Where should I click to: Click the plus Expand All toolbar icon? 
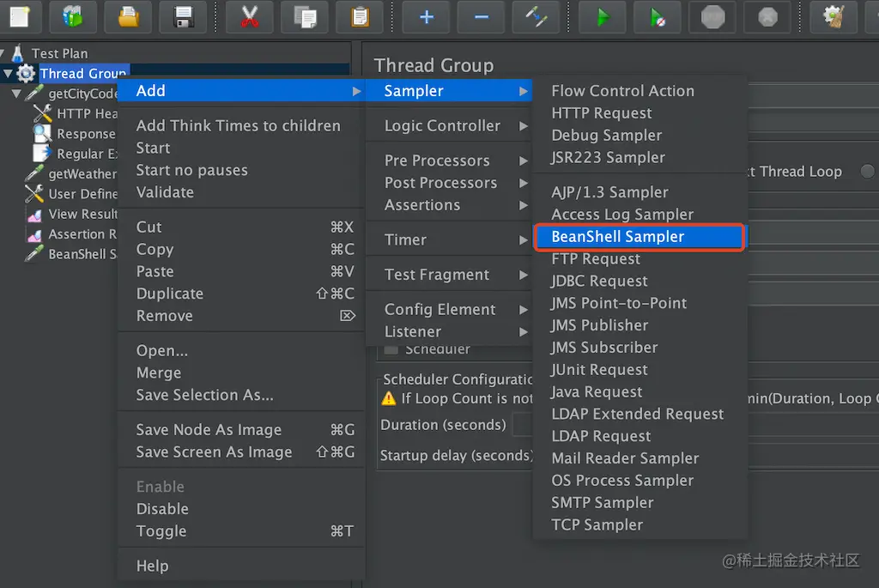tap(427, 16)
